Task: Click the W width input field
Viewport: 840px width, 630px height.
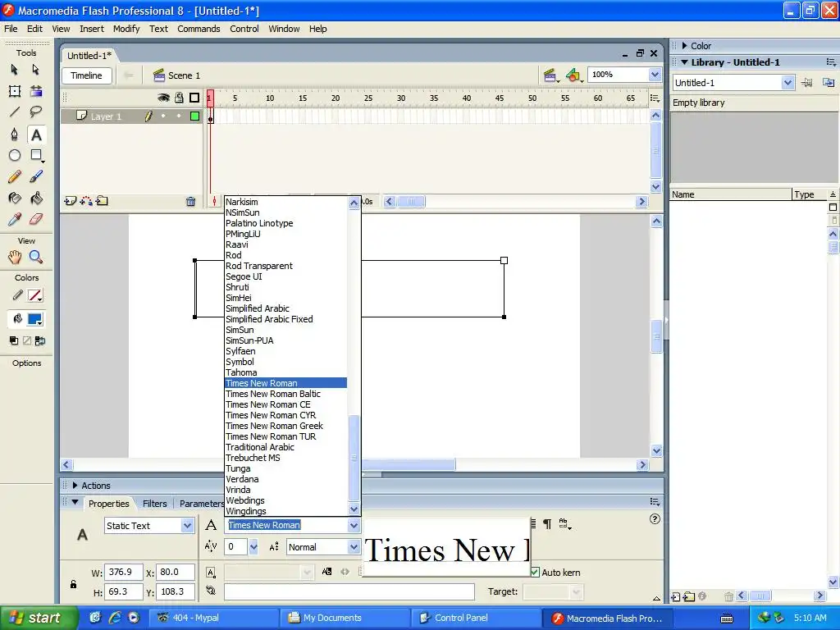Action: [123, 572]
